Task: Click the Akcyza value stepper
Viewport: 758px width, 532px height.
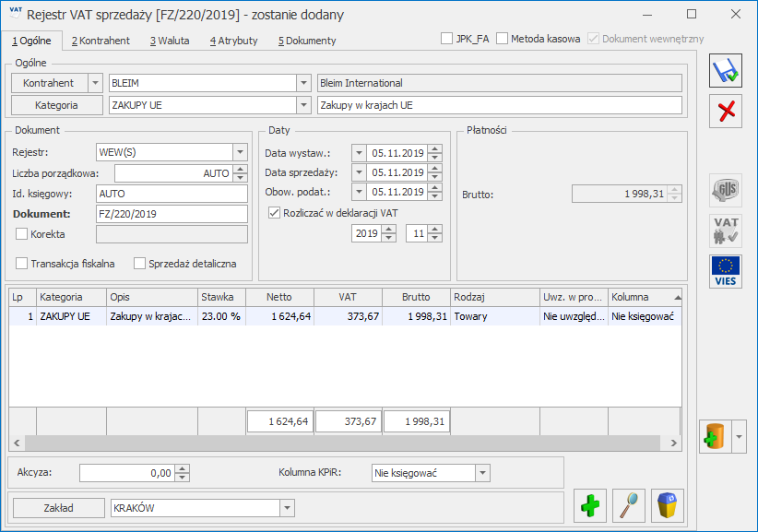Action: coord(183,473)
